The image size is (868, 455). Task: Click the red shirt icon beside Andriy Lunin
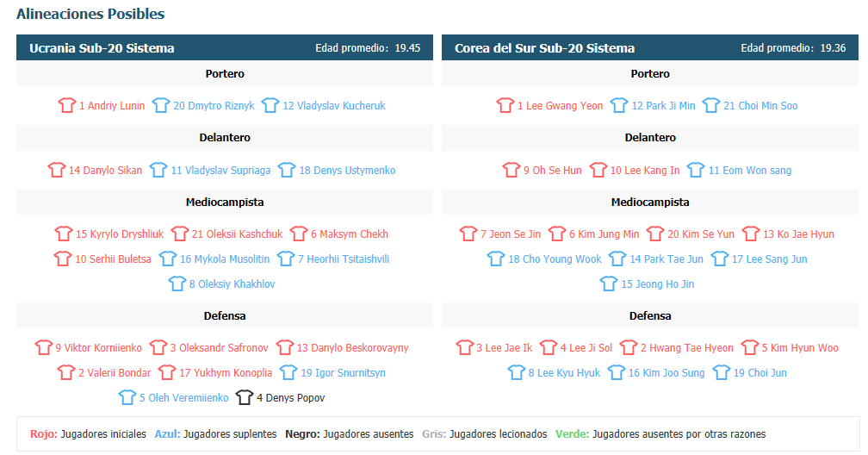(67, 105)
